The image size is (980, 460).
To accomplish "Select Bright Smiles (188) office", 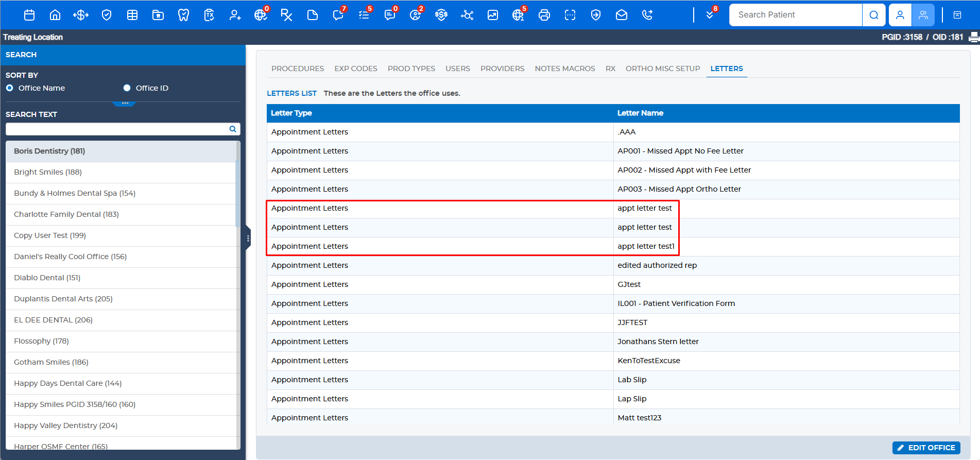I will [x=121, y=172].
